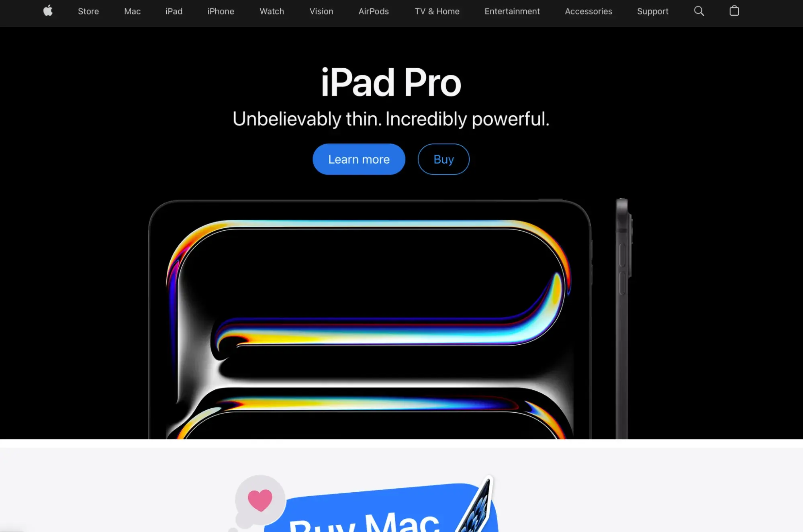Click the Watch menu dropdown
This screenshot has height=532, width=803.
[x=272, y=11]
